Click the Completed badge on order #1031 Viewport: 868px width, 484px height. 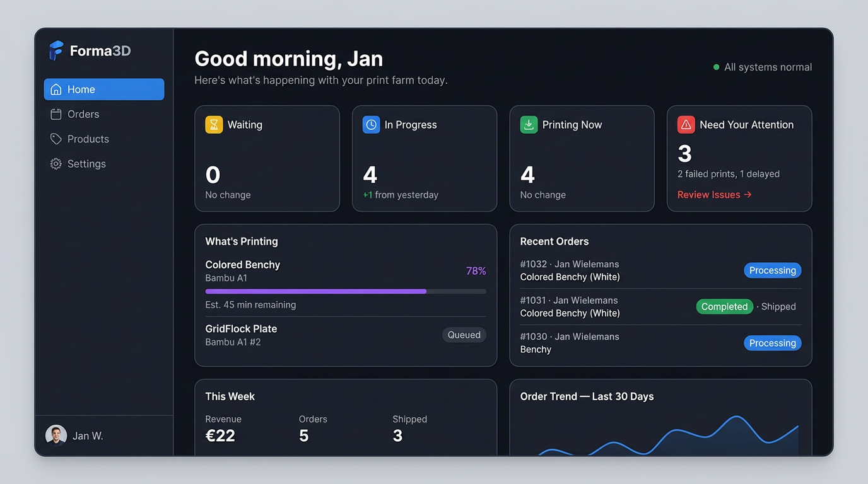tap(724, 306)
